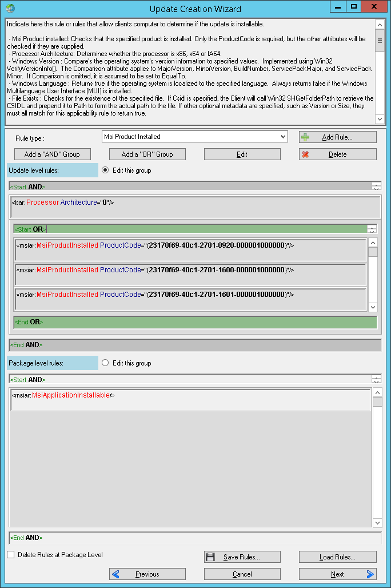Screen dimensions: 391x588
Task: Click the OR group list scroll-up arrow
Action: (x=373, y=243)
